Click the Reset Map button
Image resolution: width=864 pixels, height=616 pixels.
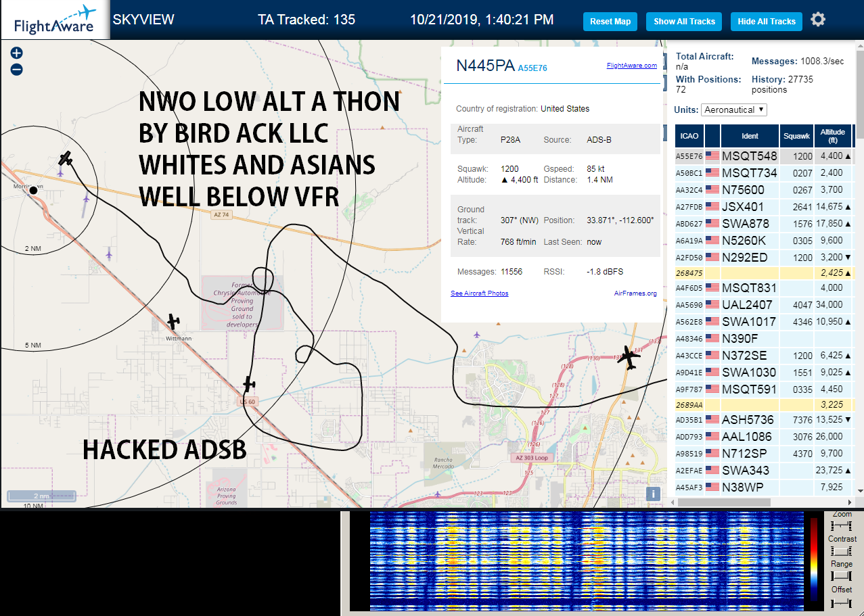coord(610,21)
